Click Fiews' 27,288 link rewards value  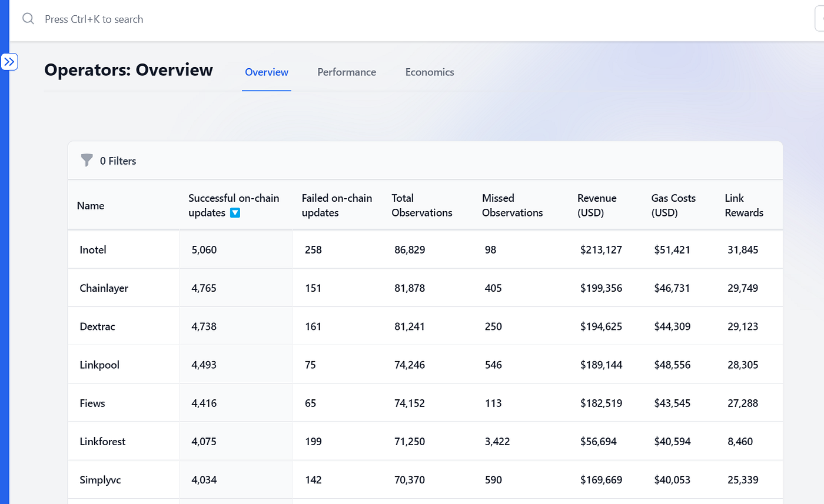tap(743, 403)
